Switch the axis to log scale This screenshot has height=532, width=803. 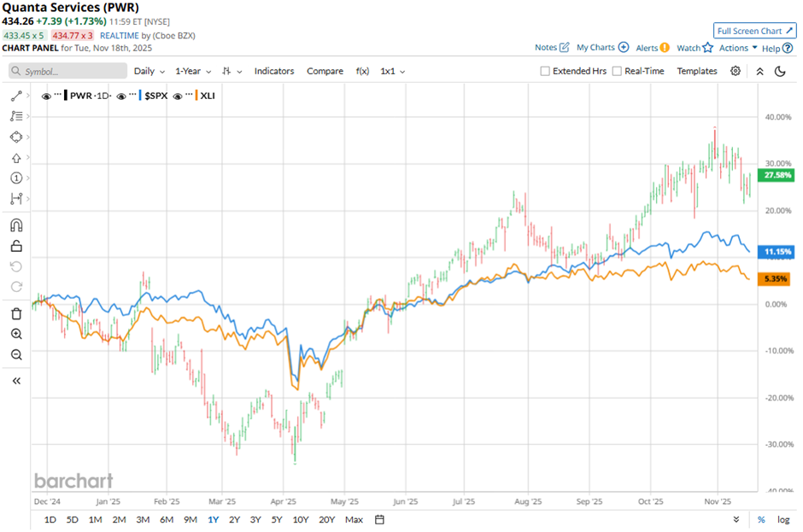(783, 520)
